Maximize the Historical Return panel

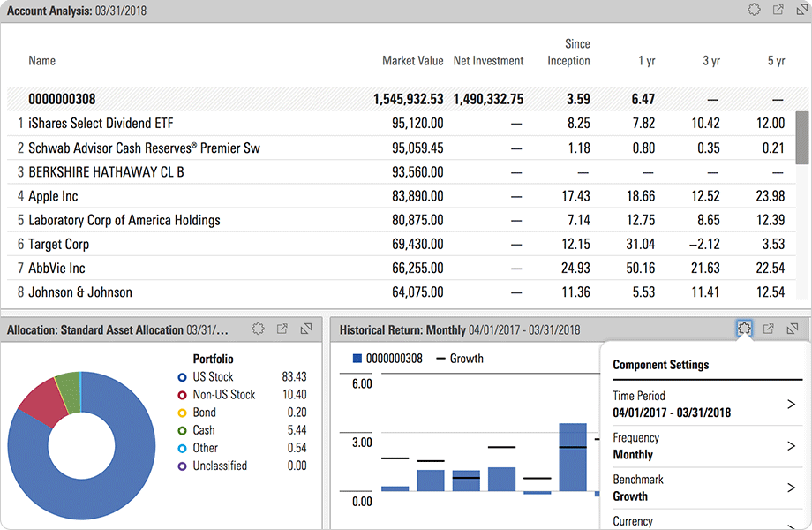[792, 329]
